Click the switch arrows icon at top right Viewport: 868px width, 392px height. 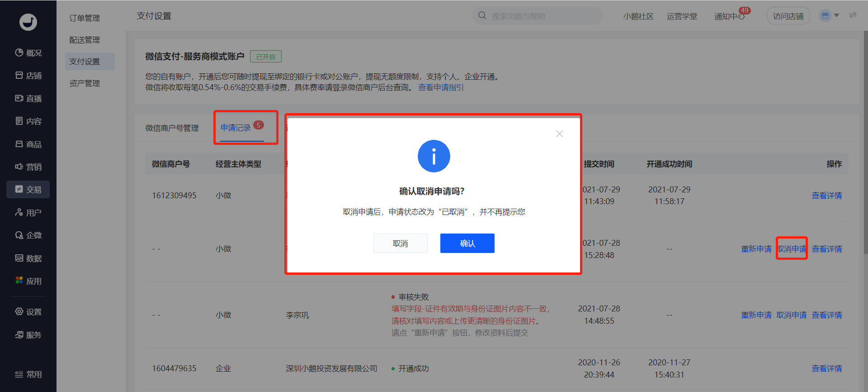[x=853, y=15]
